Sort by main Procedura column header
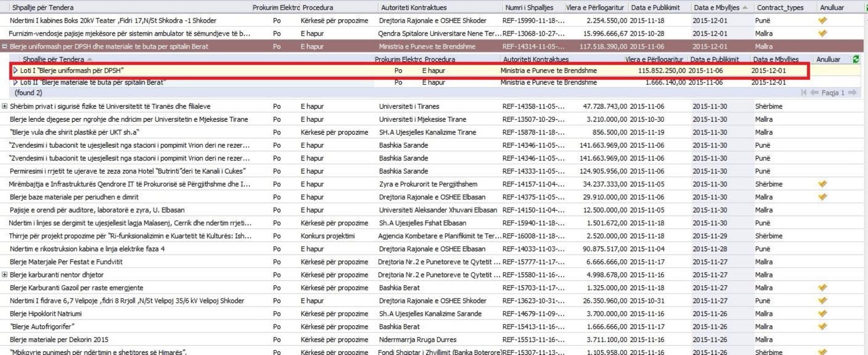Viewport: 868px width, 355px height. click(x=318, y=7)
